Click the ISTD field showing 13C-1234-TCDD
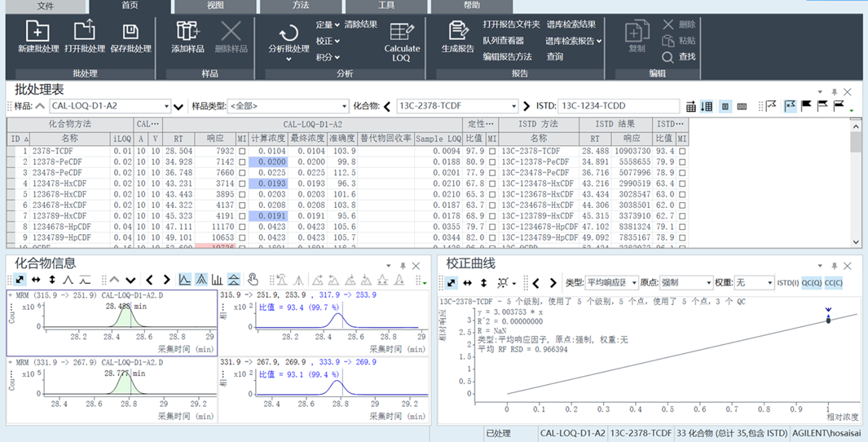This screenshot has width=868, height=442. coord(619,106)
